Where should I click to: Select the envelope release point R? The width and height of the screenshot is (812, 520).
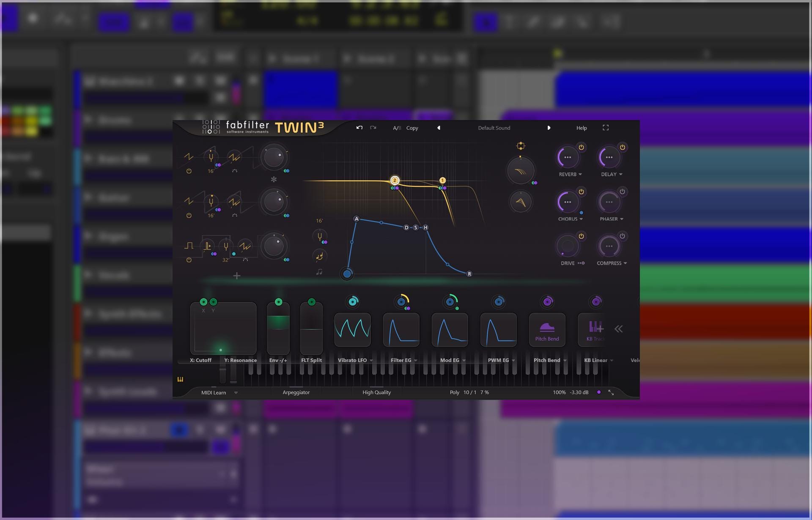(x=469, y=274)
